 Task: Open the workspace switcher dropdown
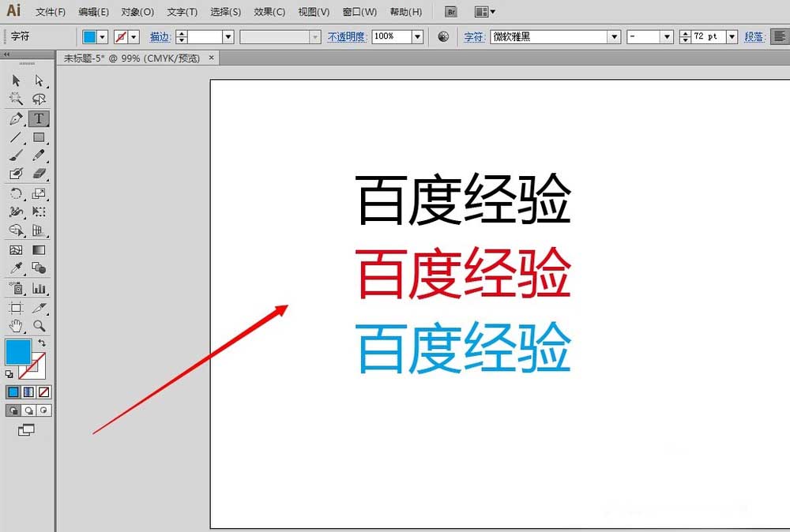point(485,12)
